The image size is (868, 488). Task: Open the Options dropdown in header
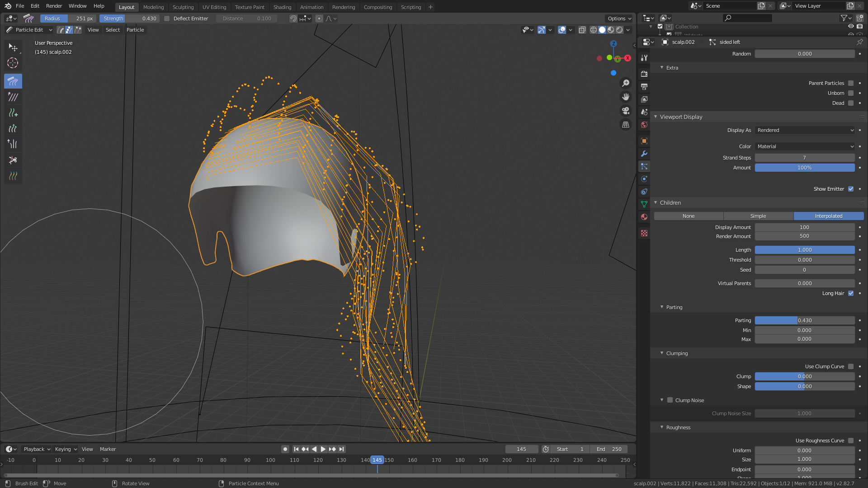coord(619,19)
